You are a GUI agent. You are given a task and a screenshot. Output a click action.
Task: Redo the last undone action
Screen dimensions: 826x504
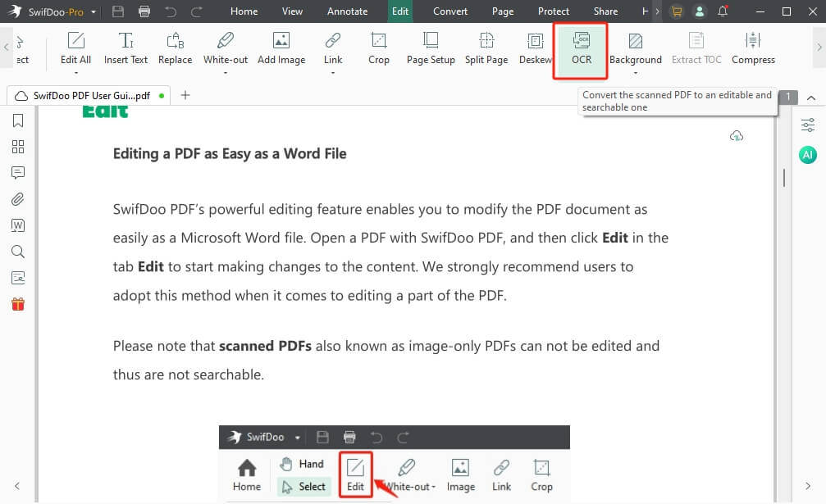click(197, 11)
